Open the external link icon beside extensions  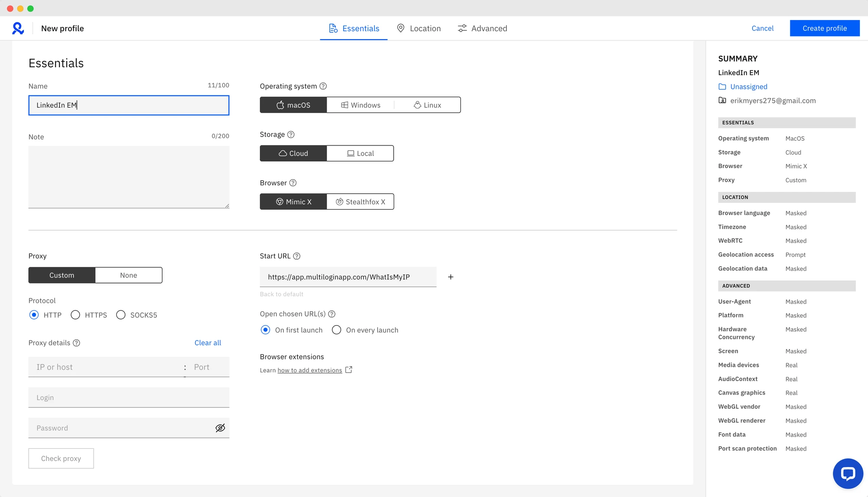[x=349, y=370]
